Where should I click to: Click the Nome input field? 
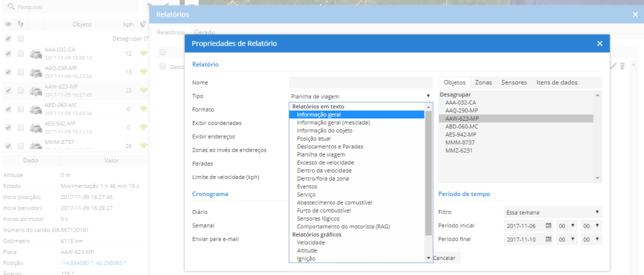(x=360, y=83)
